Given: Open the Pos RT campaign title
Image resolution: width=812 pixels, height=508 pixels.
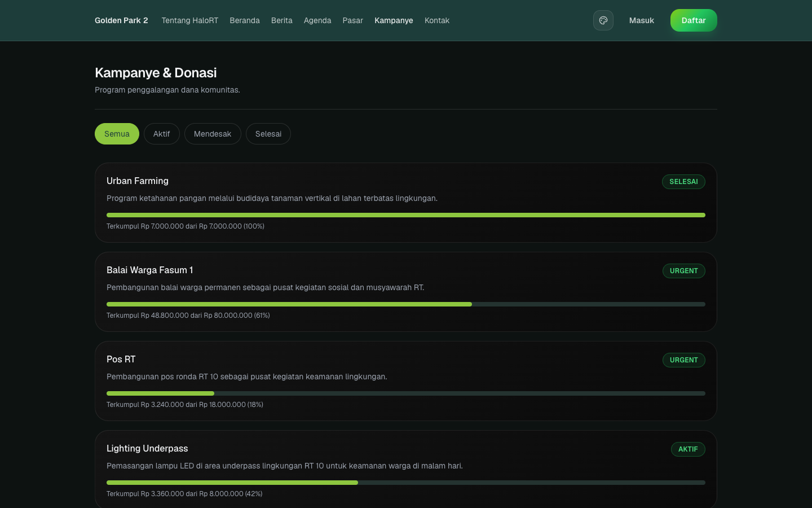Looking at the screenshot, I should (x=121, y=359).
